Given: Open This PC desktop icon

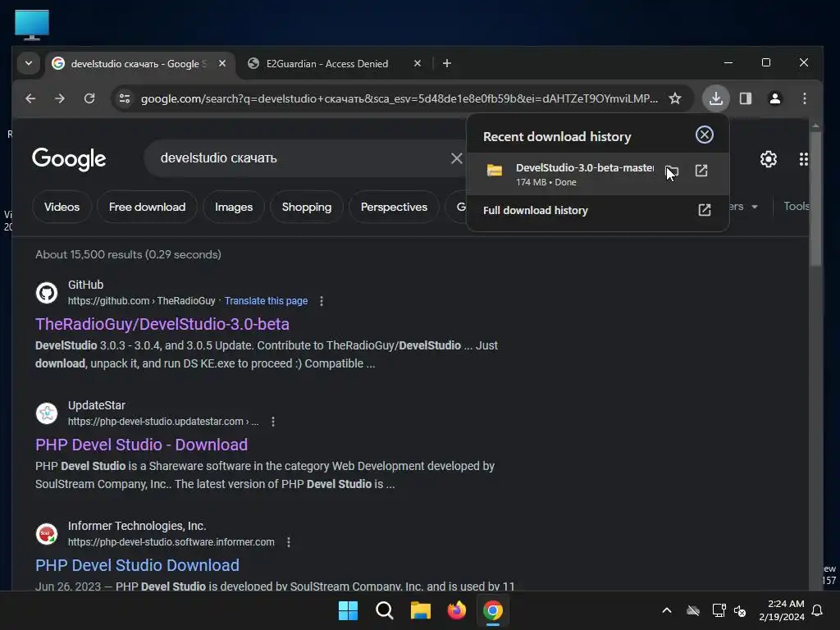Looking at the screenshot, I should click(32, 24).
